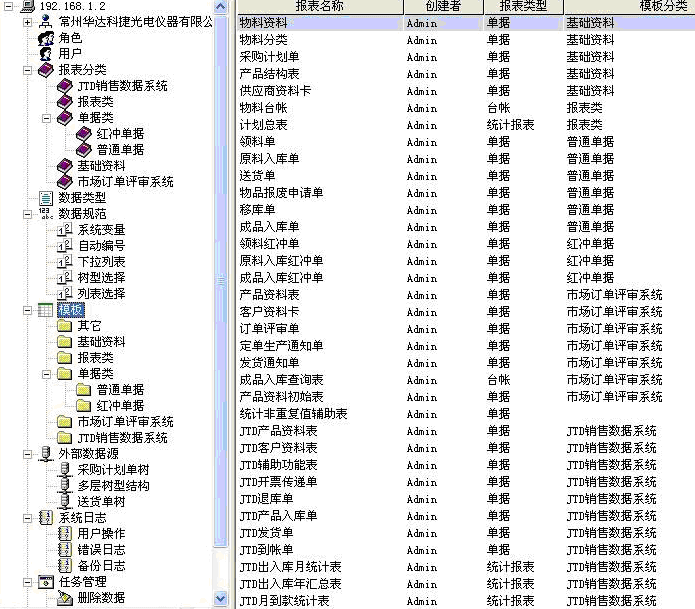Viewport: 695px width, 609px height.
Task: Click the 任务管理 window icon
Action: (x=45, y=582)
